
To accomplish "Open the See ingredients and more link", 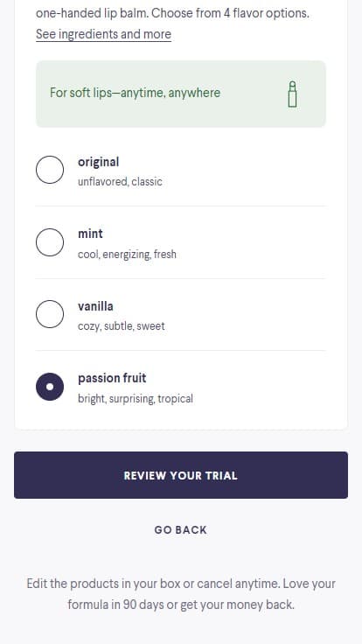I will (x=103, y=34).
